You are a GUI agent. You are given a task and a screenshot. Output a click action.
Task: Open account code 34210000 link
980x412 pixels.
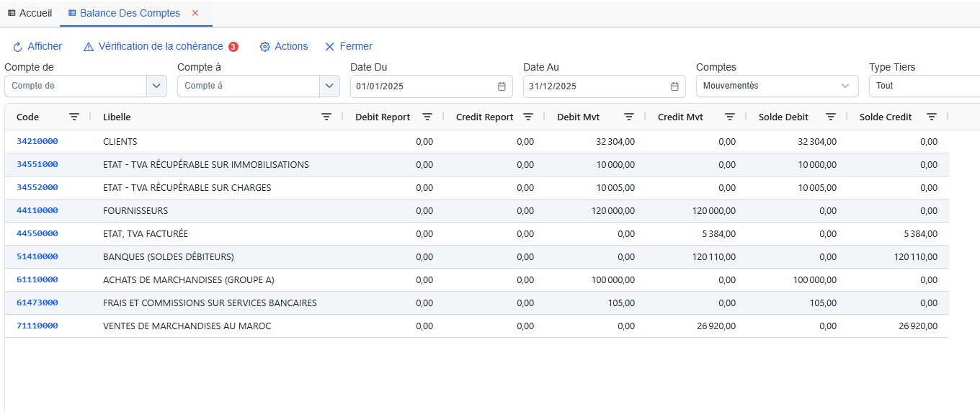(37, 141)
